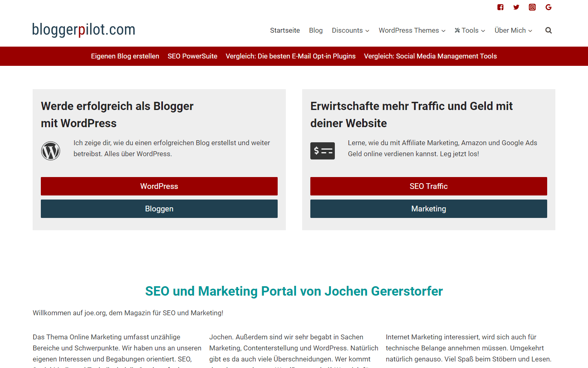Expand the Über Mich dropdown

coord(513,30)
